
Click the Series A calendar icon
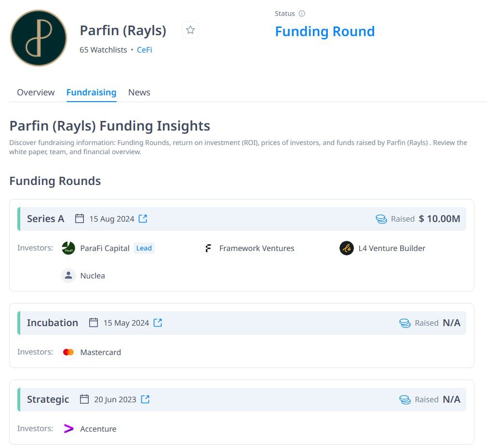tap(80, 219)
